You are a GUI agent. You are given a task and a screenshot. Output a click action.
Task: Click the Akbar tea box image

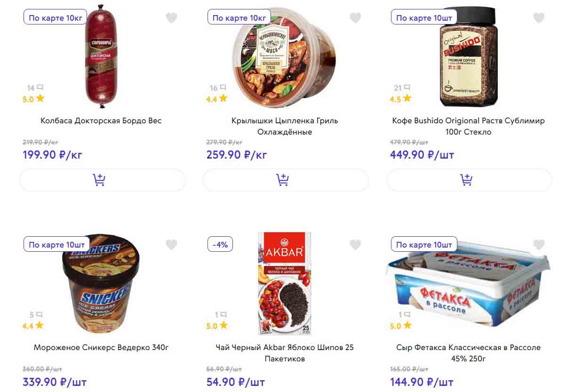click(x=285, y=283)
